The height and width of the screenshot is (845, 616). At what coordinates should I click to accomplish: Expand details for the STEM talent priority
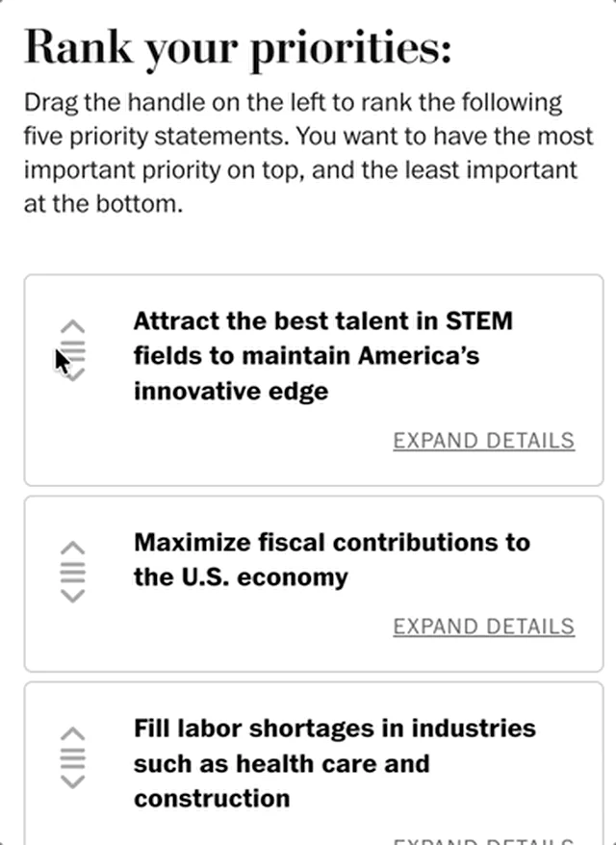click(x=483, y=441)
